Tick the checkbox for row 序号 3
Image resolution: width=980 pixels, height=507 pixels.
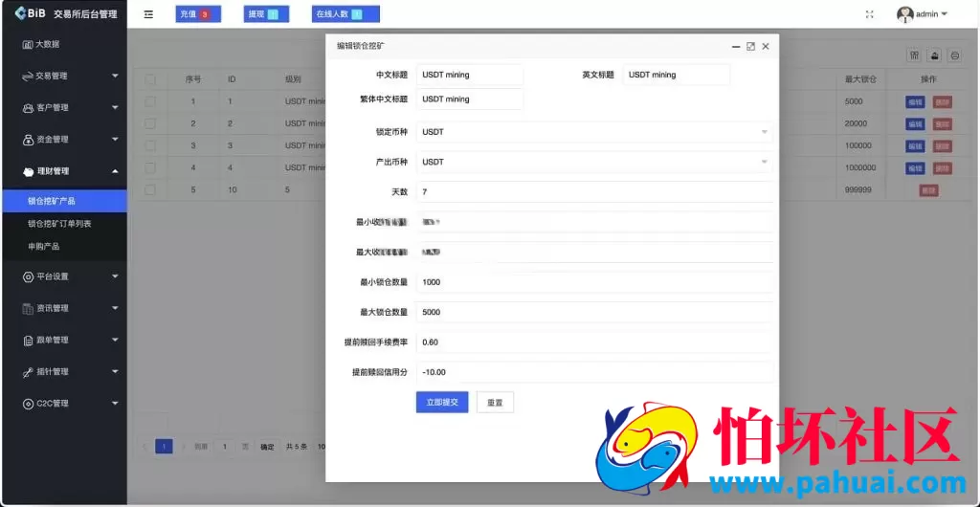pyautogui.click(x=150, y=145)
